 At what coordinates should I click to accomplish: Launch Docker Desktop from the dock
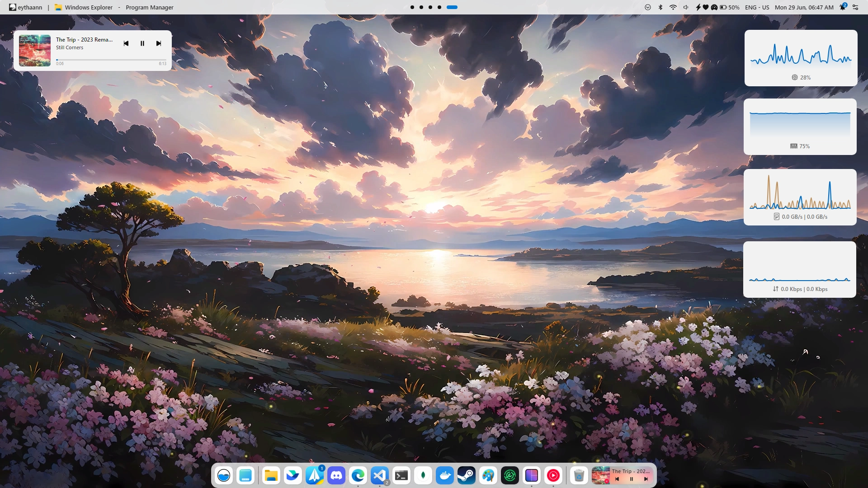pyautogui.click(x=445, y=475)
